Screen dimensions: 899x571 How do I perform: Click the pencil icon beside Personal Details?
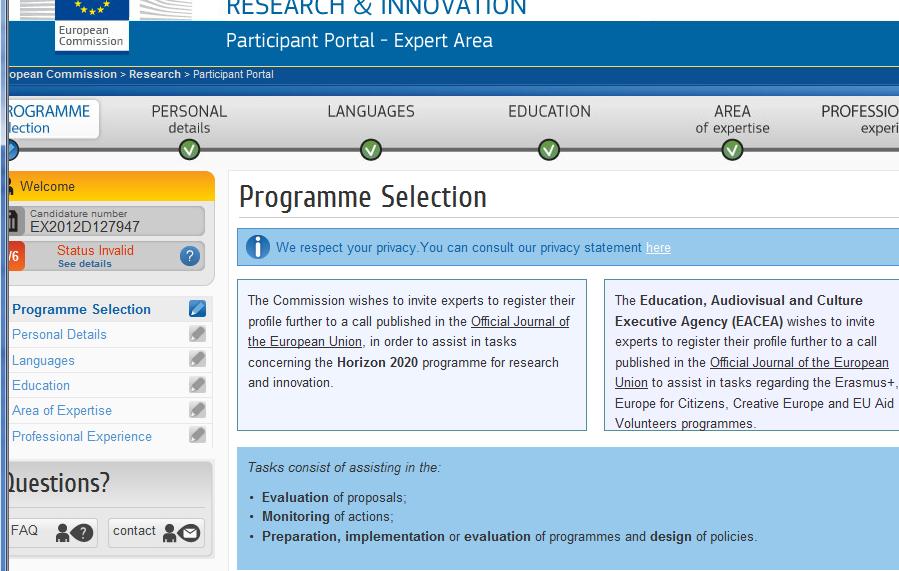197,334
